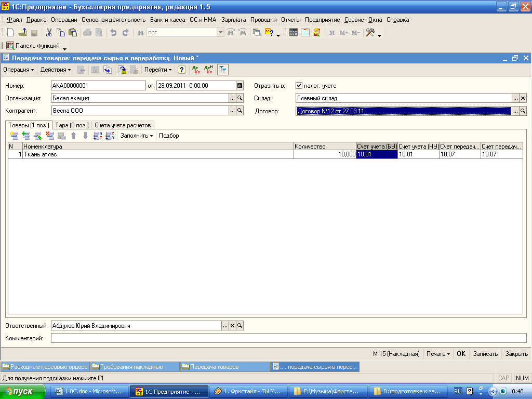The width and height of the screenshot is (532, 399).
Task: Delete row icon with red cross
Action: [50, 136]
